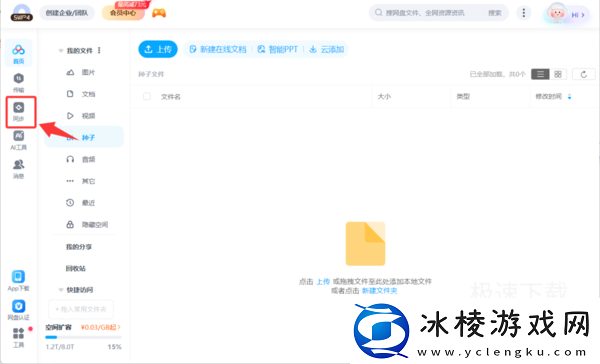Focus the 搜网盘文件 search field
The width and height of the screenshot is (600, 364).
[429, 13]
